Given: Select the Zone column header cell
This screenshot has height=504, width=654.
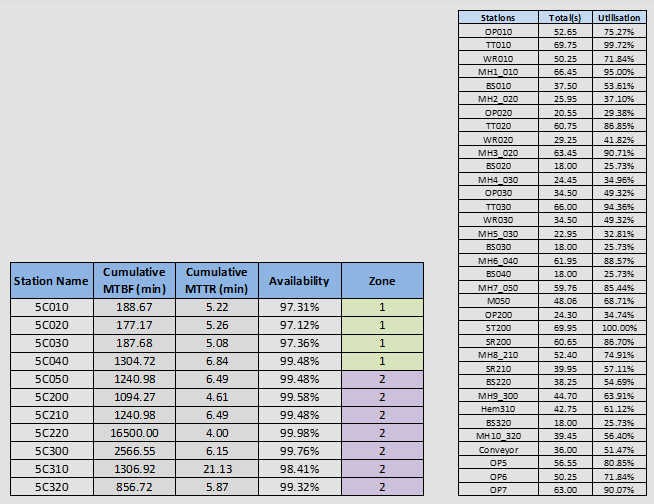Looking at the screenshot, I should click(x=382, y=281).
